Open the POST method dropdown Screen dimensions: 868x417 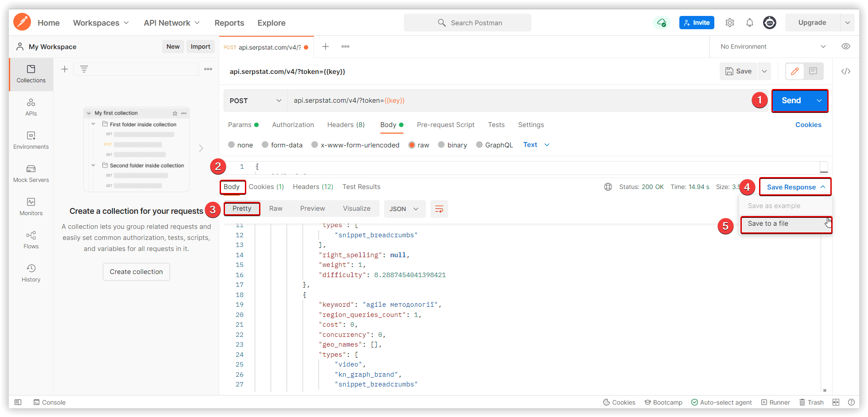click(256, 100)
